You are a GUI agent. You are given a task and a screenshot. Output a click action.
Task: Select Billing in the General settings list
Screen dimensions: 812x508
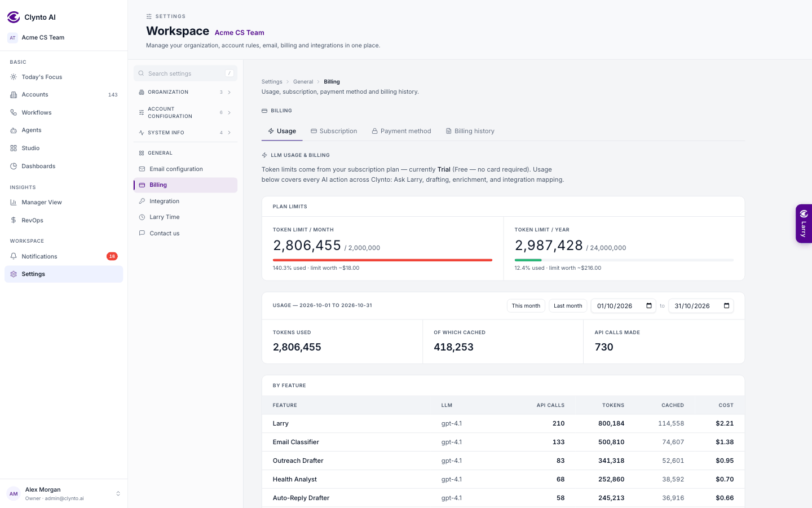186,185
